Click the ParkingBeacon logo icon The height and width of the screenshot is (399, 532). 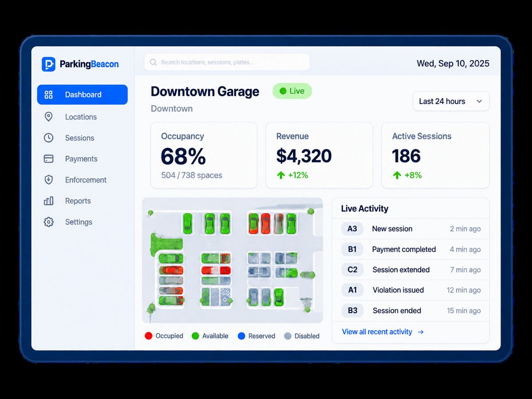point(48,64)
